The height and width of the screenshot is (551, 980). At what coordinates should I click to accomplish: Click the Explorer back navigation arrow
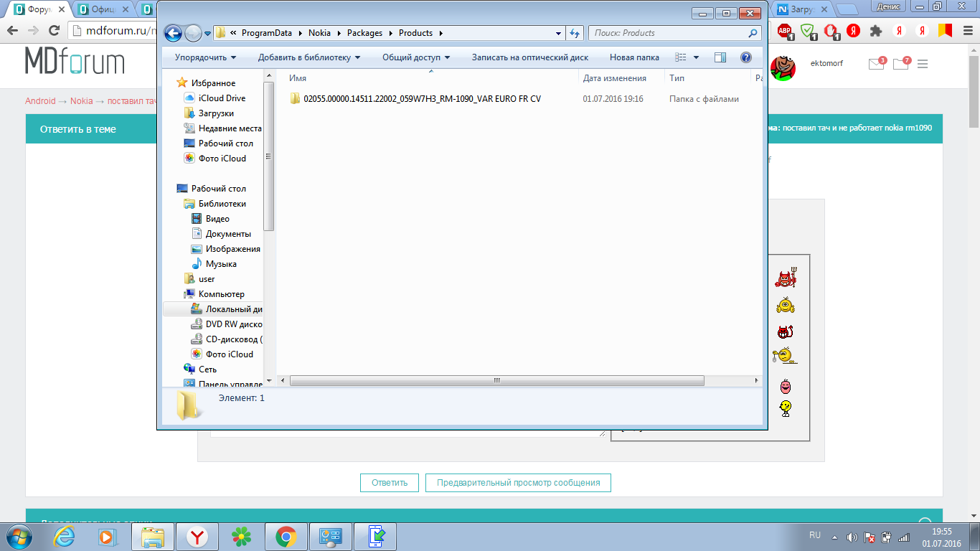pyautogui.click(x=173, y=33)
